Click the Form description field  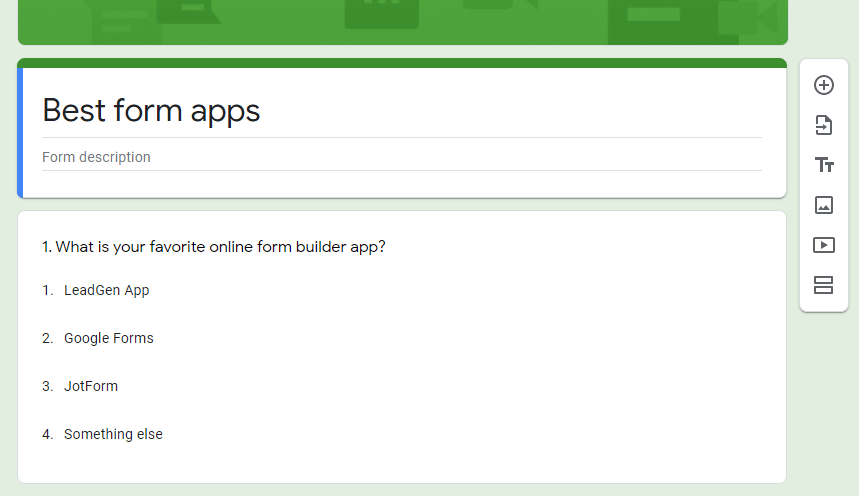click(x=402, y=157)
